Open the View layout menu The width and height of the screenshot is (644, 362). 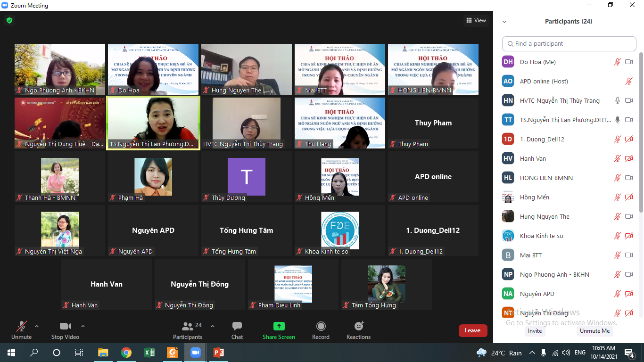(x=476, y=20)
